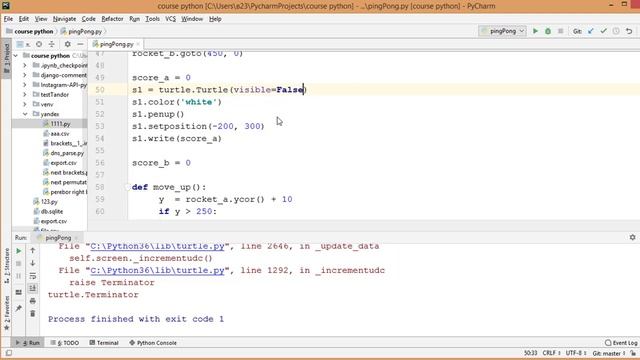Click the Project view selector dropdown
640x360 pixels.
[23, 44]
